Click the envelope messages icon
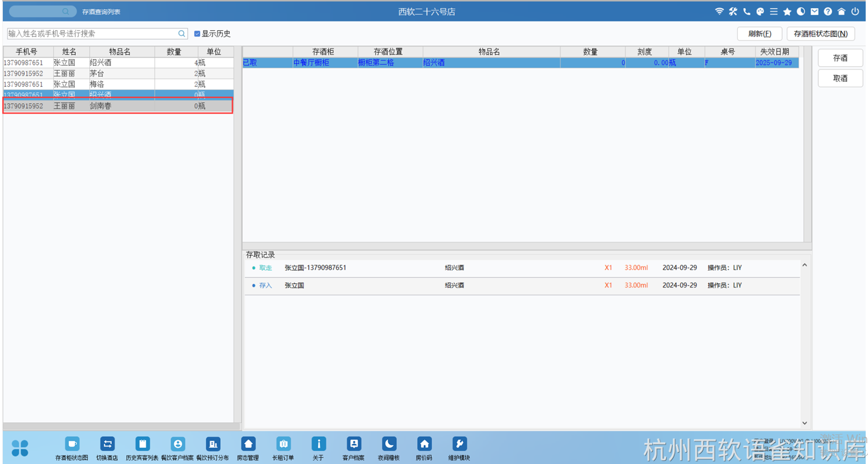The image size is (868, 464). point(814,12)
